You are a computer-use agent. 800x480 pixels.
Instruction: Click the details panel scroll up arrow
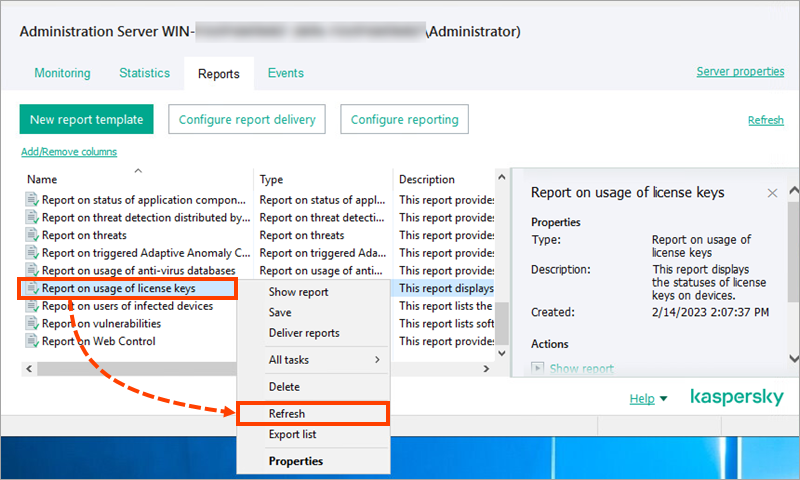pos(793,191)
